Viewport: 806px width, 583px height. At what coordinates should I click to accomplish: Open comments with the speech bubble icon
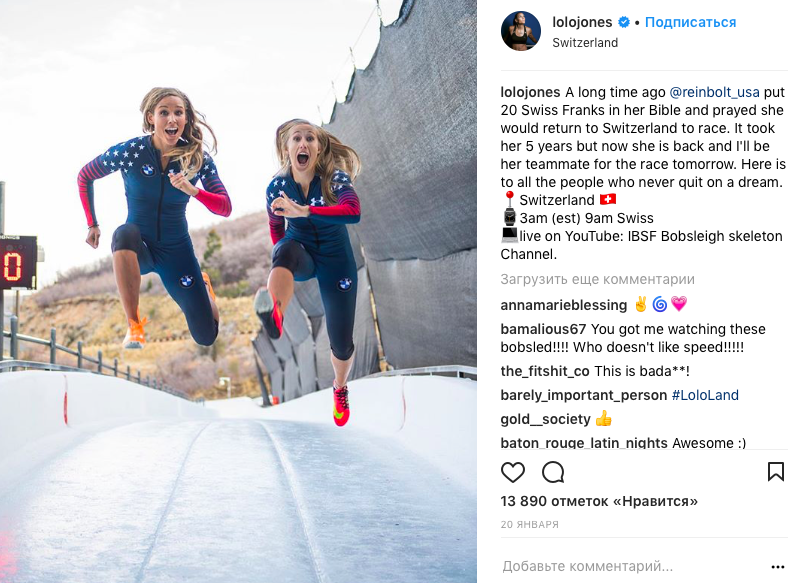[x=553, y=472]
